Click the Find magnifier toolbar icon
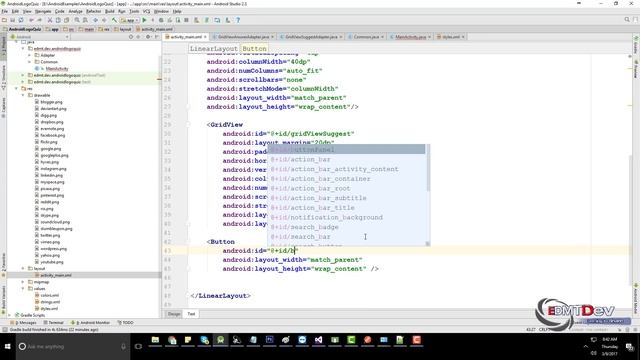The image size is (640, 360). (77, 20)
